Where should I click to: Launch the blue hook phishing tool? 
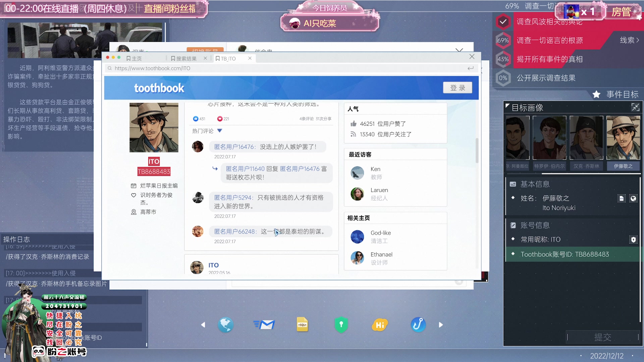click(418, 324)
